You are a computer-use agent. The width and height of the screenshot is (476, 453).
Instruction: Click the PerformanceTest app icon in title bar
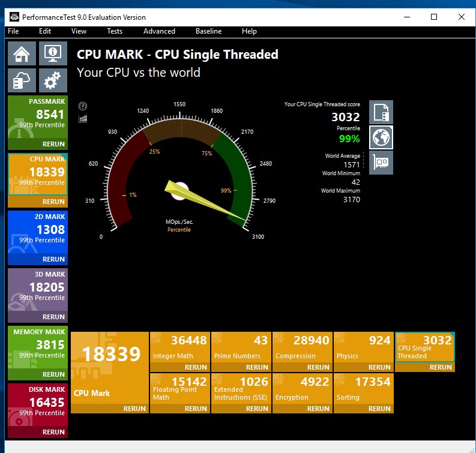pyautogui.click(x=14, y=17)
